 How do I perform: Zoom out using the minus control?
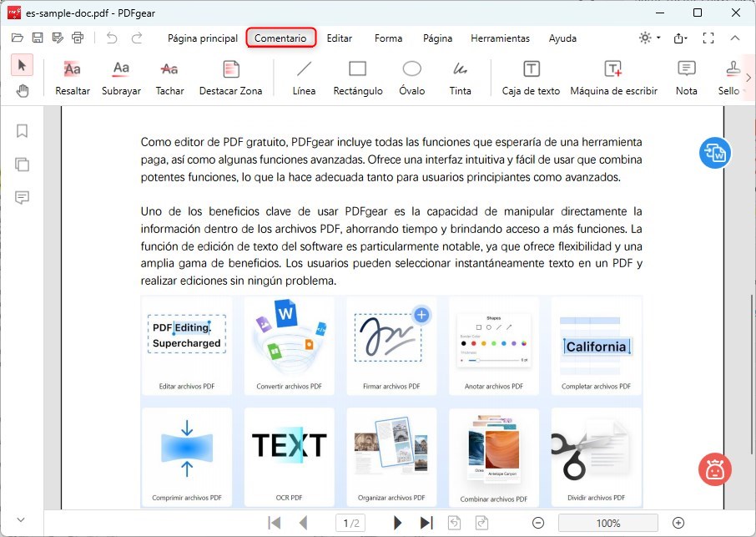pos(538,523)
